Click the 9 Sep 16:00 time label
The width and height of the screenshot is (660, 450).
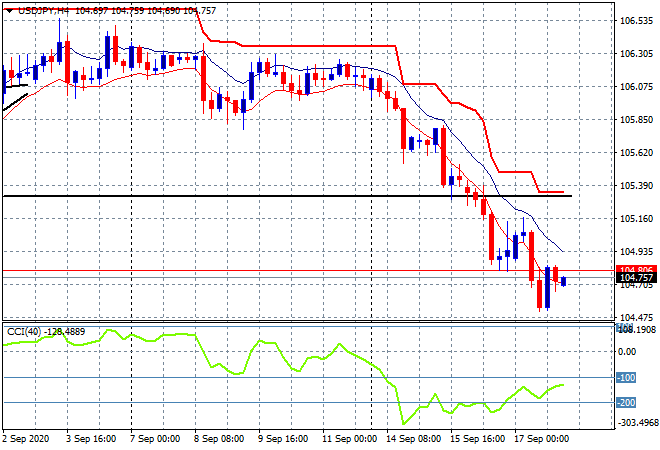283,439
